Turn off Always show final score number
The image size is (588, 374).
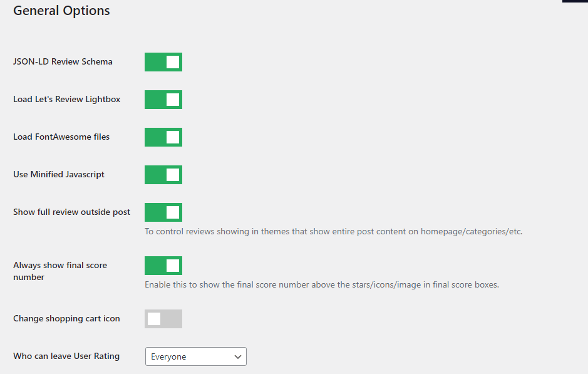pyautogui.click(x=163, y=266)
